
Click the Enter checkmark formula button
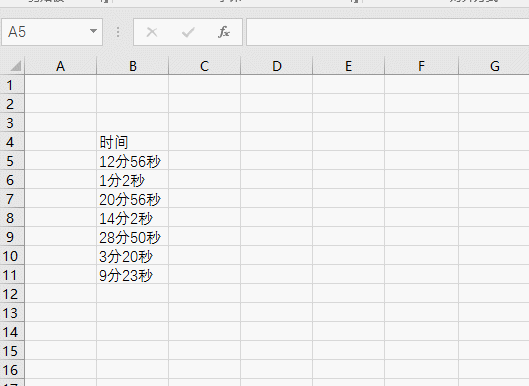188,32
